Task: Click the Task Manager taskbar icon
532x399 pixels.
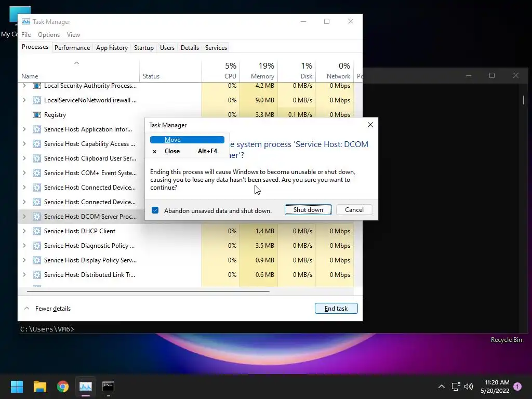Action: 86,387
